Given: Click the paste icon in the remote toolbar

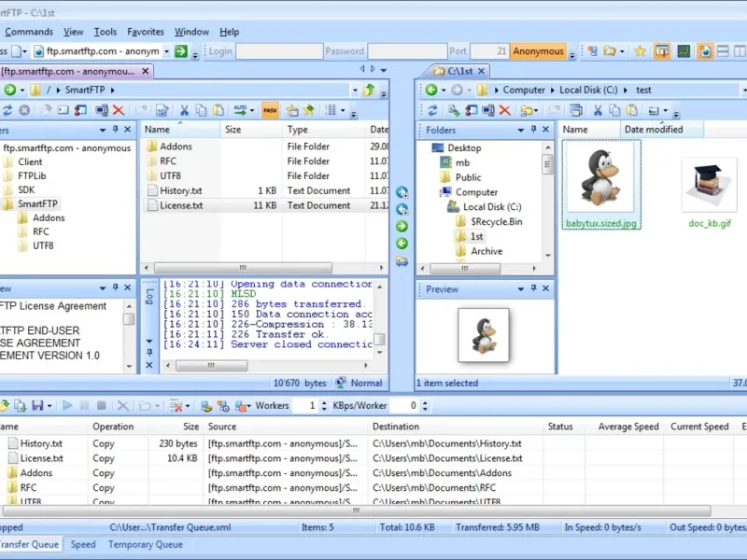Looking at the screenshot, I should click(218, 110).
